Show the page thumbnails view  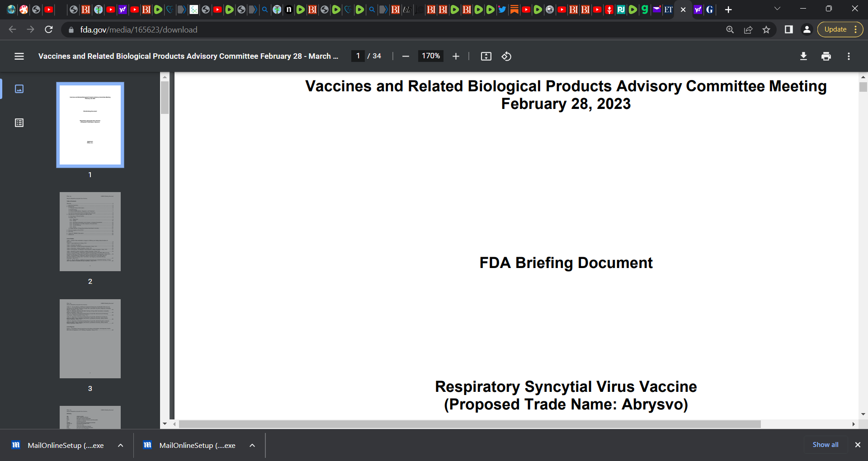click(x=19, y=89)
